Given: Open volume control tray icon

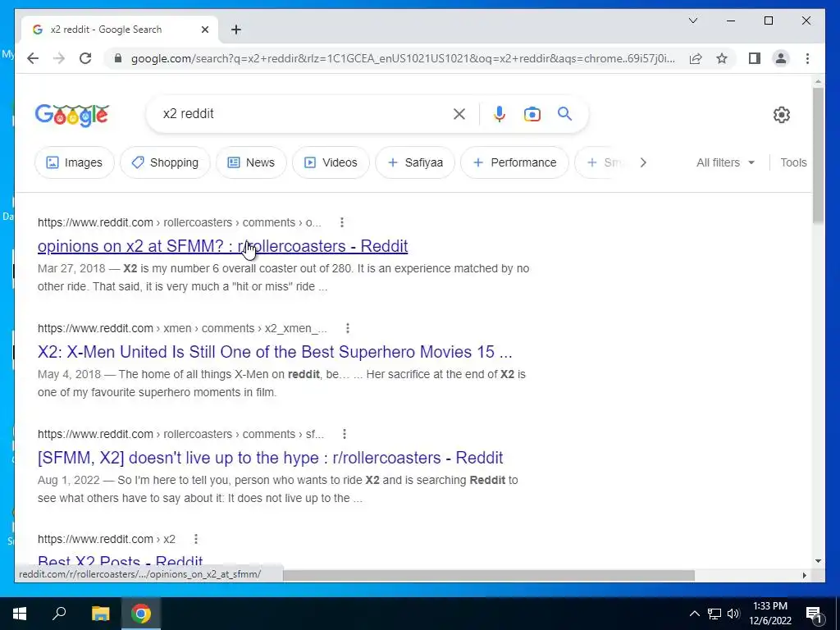Looking at the screenshot, I should 733,614.
